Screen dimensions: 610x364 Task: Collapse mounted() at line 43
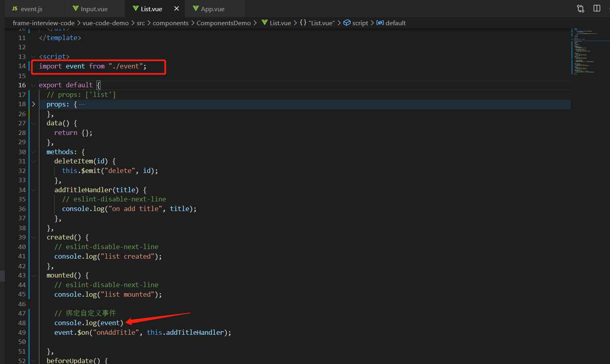point(34,276)
